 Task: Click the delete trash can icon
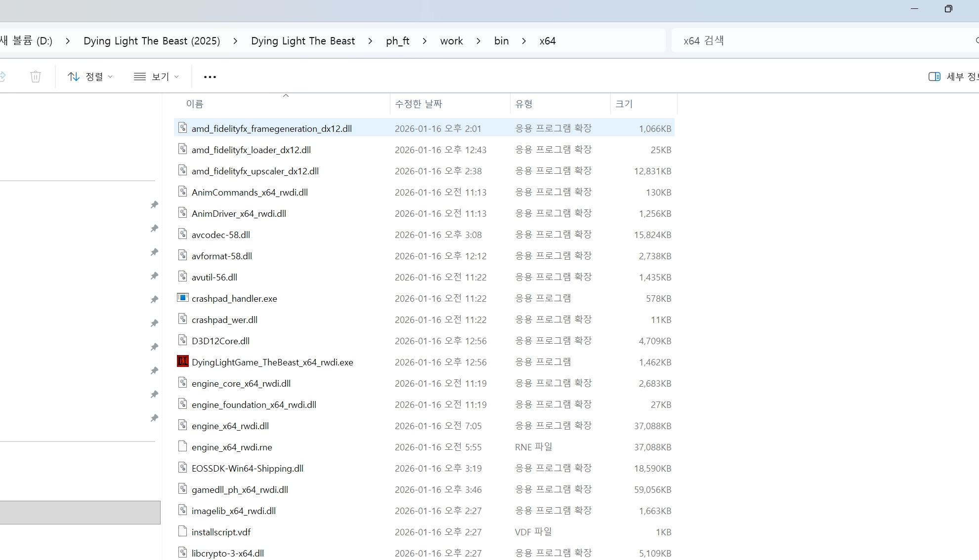click(36, 77)
